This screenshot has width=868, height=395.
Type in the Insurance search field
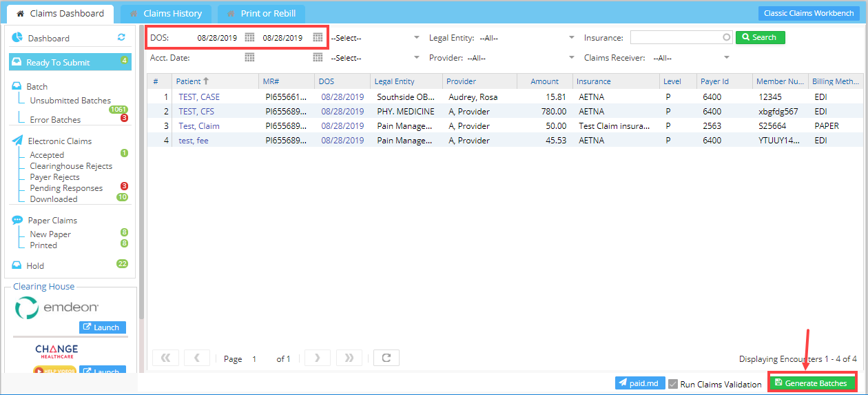coord(676,38)
